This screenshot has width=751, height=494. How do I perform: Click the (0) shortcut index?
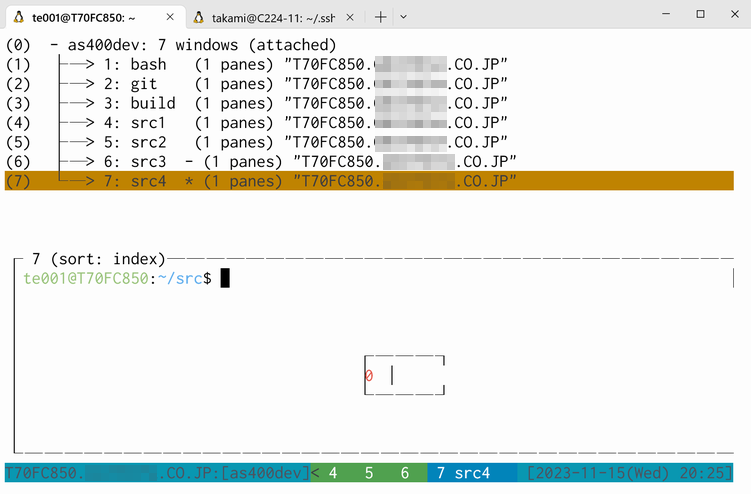point(18,45)
